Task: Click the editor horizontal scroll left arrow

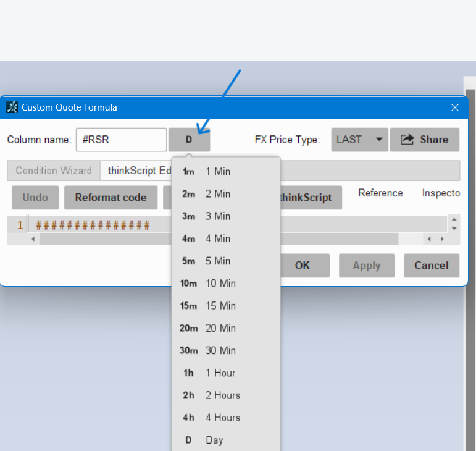Action: pyautogui.click(x=33, y=239)
